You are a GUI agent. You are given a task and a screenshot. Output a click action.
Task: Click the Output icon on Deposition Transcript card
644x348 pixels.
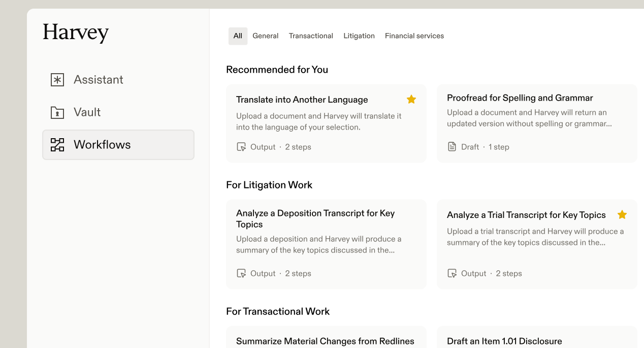click(241, 273)
